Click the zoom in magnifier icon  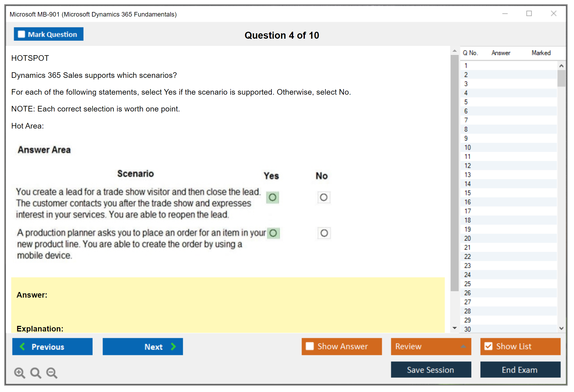click(19, 373)
